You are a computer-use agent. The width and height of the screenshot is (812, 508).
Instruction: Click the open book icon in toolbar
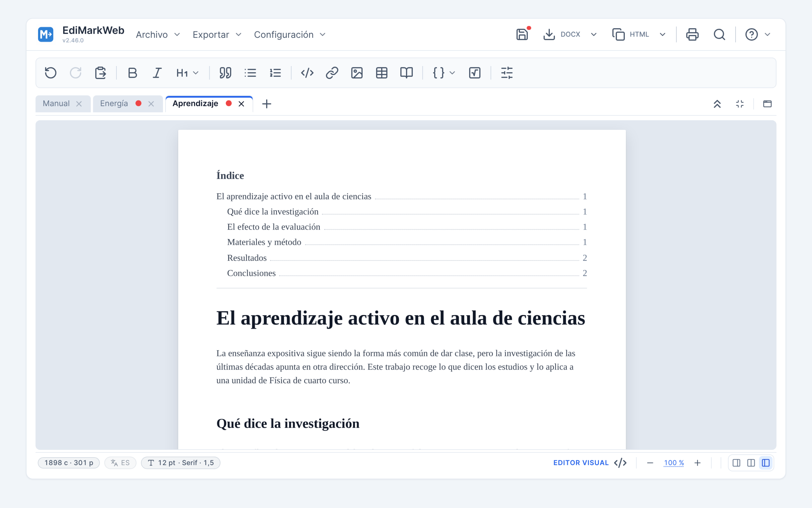(x=406, y=73)
